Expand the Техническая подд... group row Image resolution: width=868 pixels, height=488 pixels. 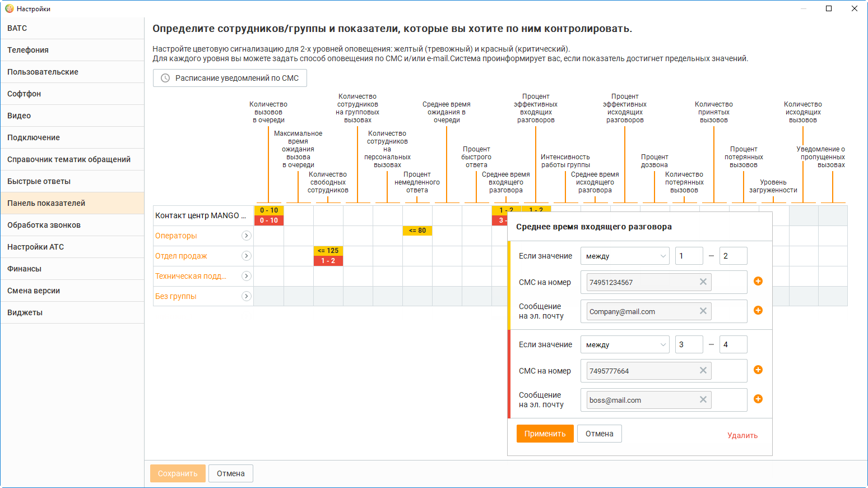tap(246, 276)
